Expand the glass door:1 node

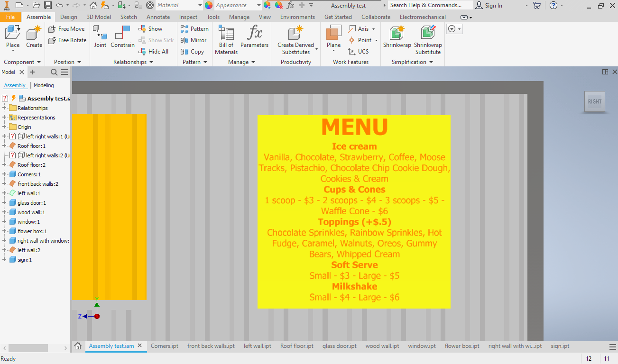(x=4, y=203)
